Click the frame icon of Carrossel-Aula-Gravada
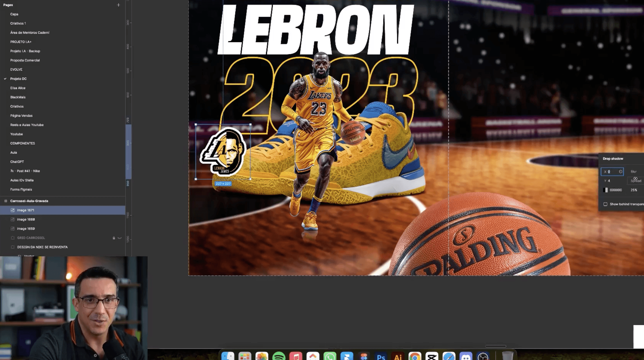Image resolution: width=644 pixels, height=360 pixels. [6, 201]
